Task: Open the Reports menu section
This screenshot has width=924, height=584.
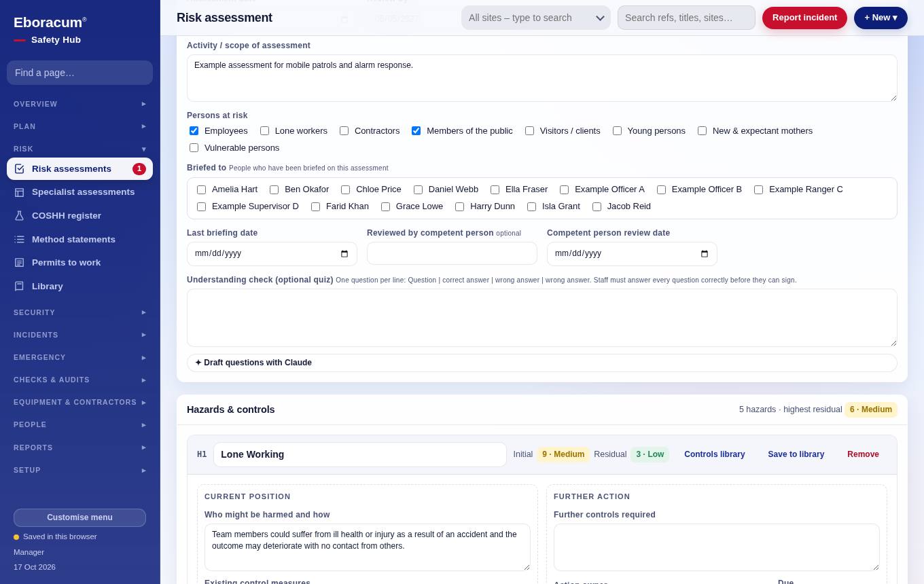Action: [x=80, y=448]
